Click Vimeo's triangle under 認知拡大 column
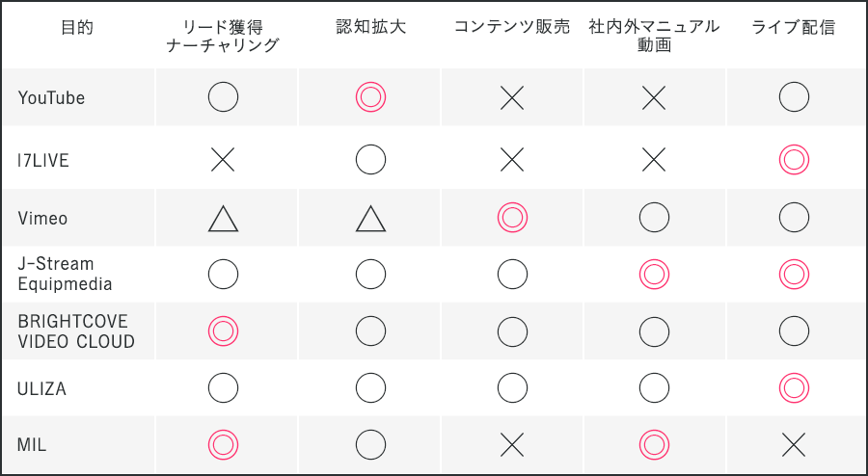Viewport: 868px width, 476px height. click(370, 219)
